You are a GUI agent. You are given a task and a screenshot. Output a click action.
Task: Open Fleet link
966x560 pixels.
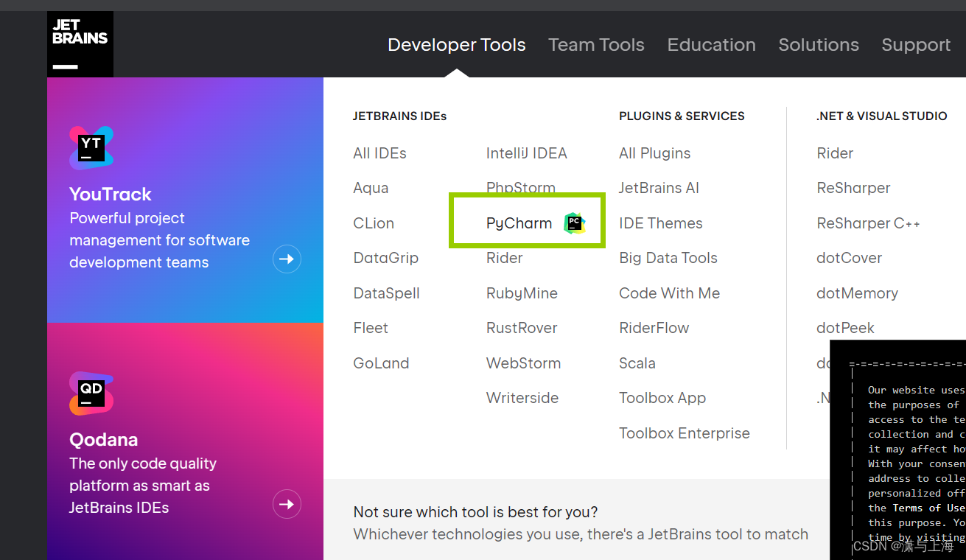(x=371, y=328)
